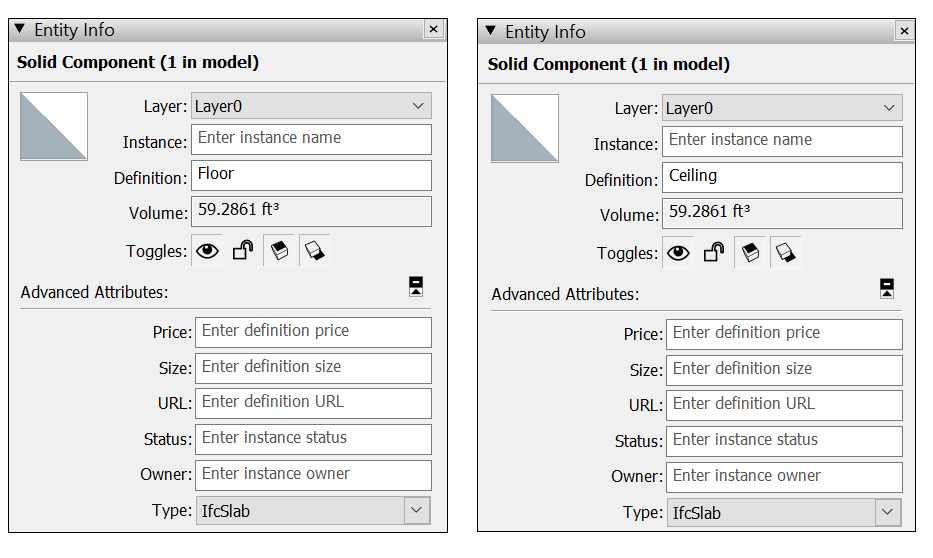Hide Advanced Attributes in the Ceiling panel
Image resolution: width=933 pixels, height=558 pixels.
coord(886,289)
